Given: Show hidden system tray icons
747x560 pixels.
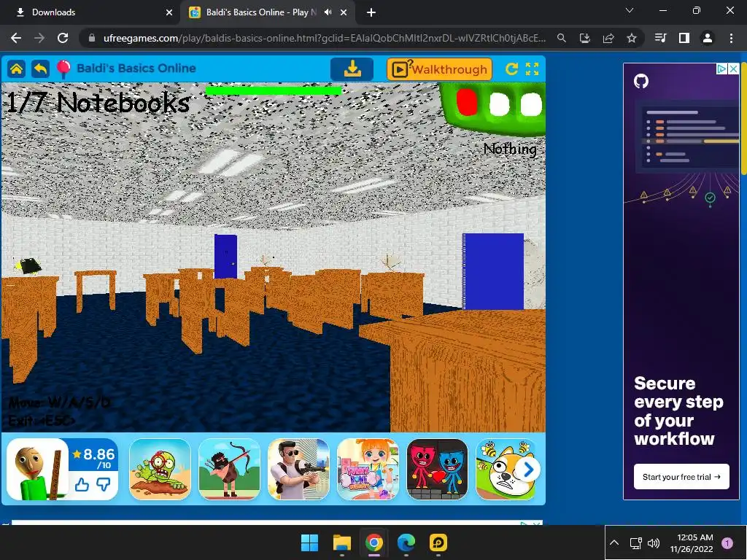Looking at the screenshot, I should tap(614, 542).
